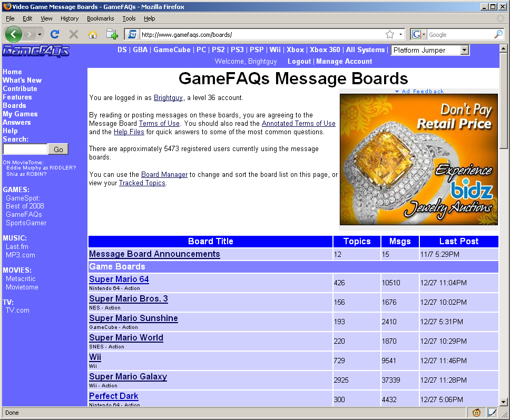Click the Go search button
The width and height of the screenshot is (510, 420).
[x=58, y=149]
